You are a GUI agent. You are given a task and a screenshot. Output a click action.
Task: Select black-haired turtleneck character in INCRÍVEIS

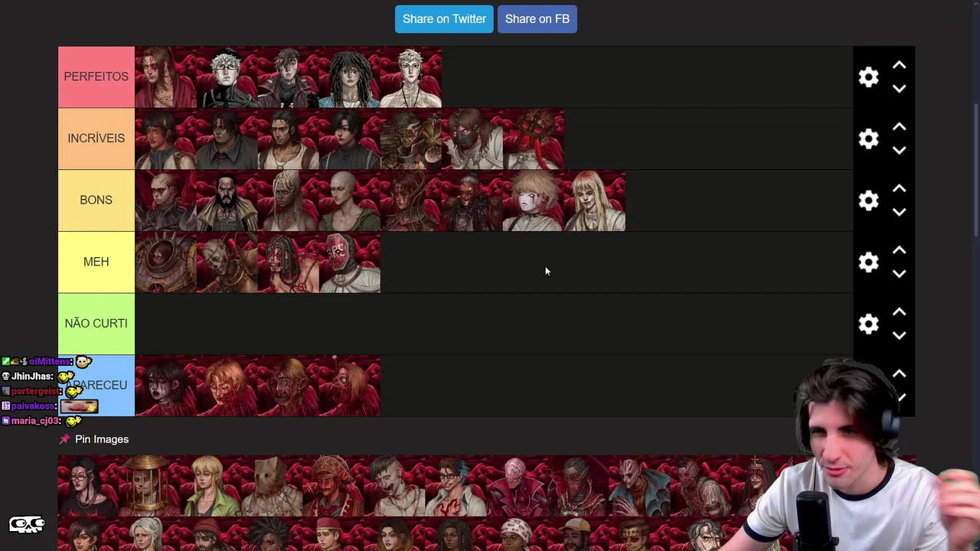[x=349, y=139]
